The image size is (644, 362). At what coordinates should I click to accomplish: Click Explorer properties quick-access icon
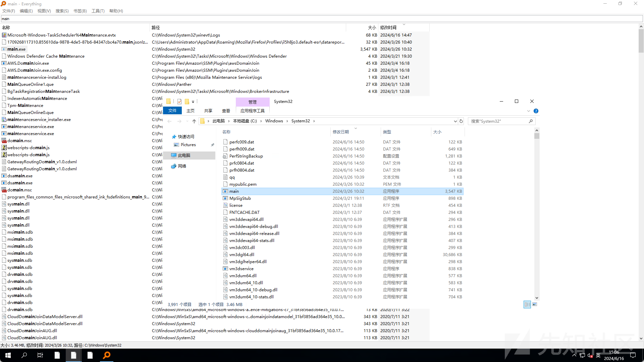pyautogui.click(x=179, y=102)
